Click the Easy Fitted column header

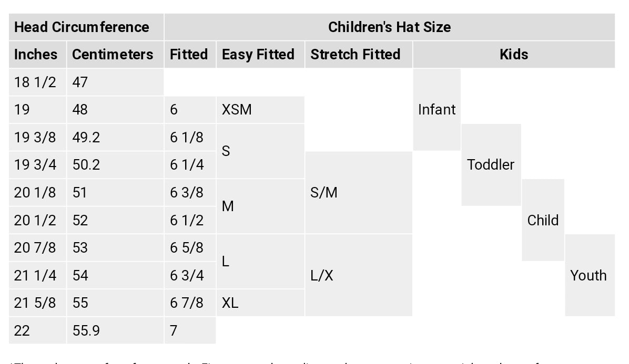click(x=258, y=55)
